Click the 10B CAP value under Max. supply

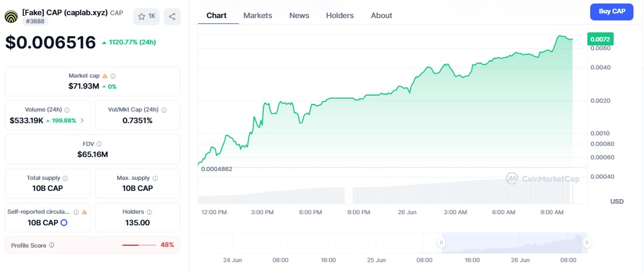[x=137, y=189]
